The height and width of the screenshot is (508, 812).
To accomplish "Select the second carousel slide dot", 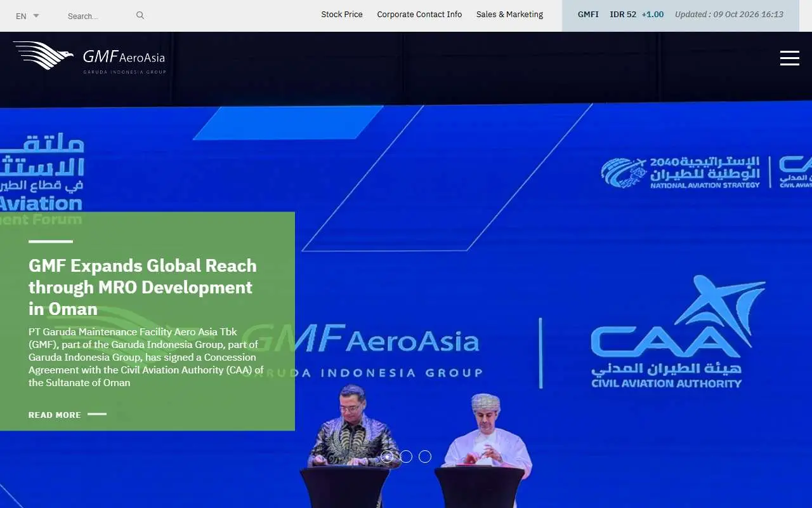I will 406,457.
